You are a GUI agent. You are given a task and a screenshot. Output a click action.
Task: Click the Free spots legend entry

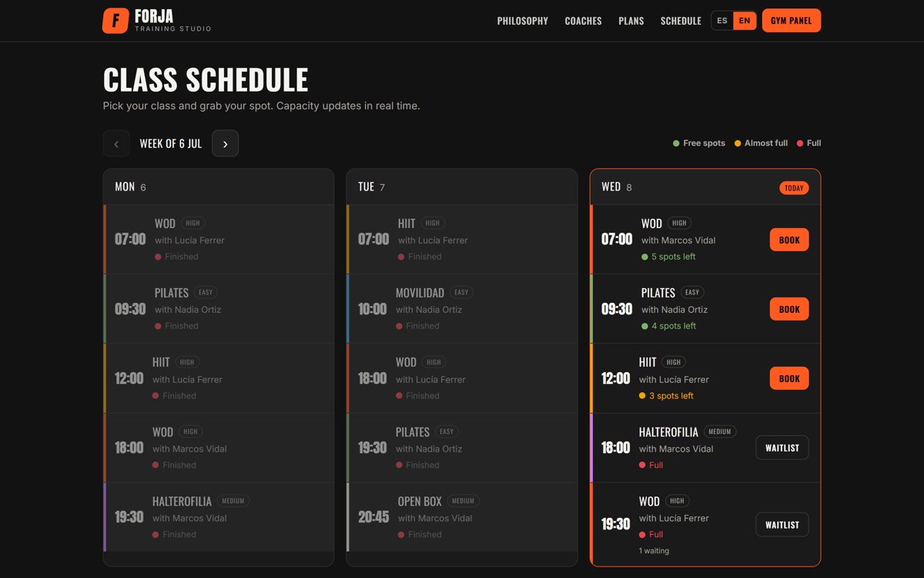point(699,143)
